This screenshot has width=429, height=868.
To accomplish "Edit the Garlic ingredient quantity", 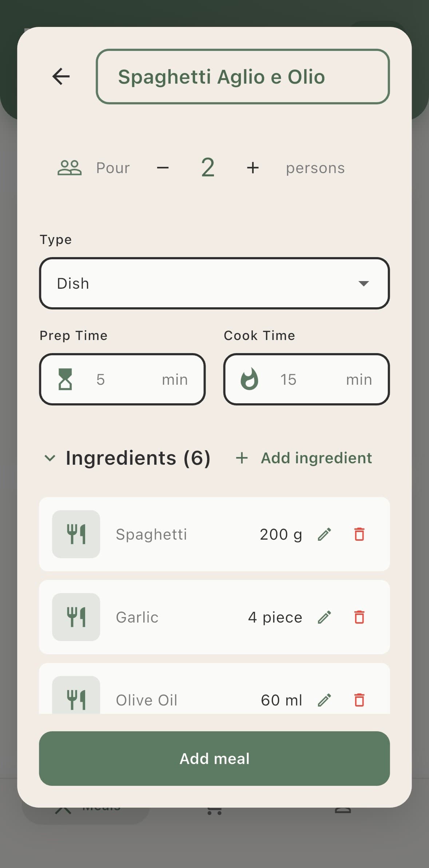I will click(324, 617).
